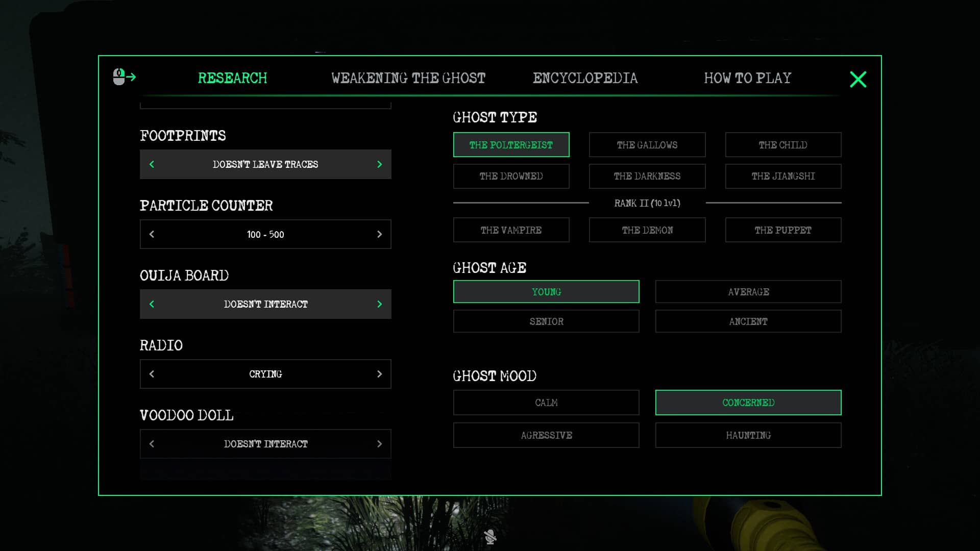The height and width of the screenshot is (551, 980).
Task: Click left arrow on the Radio selector
Action: tap(152, 374)
